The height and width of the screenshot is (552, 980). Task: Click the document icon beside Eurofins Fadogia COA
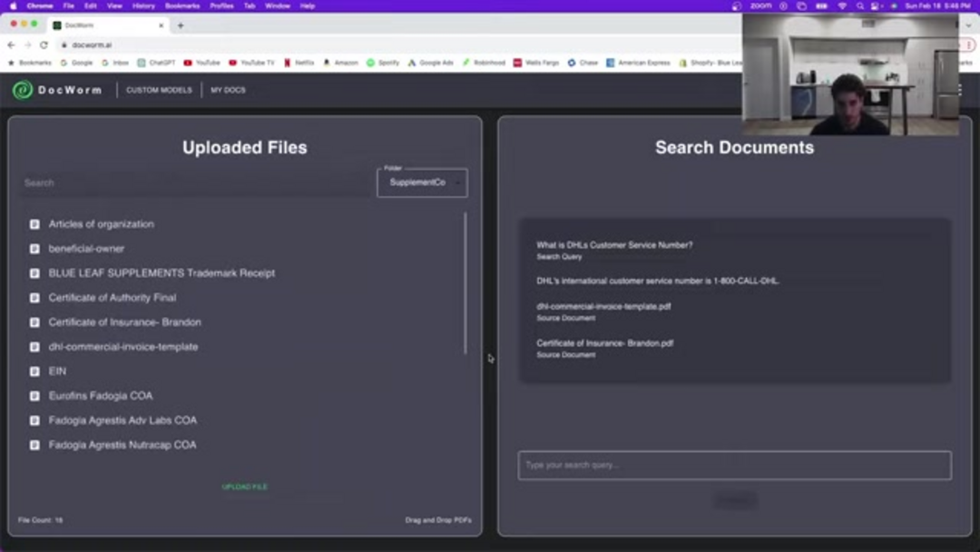tap(34, 395)
